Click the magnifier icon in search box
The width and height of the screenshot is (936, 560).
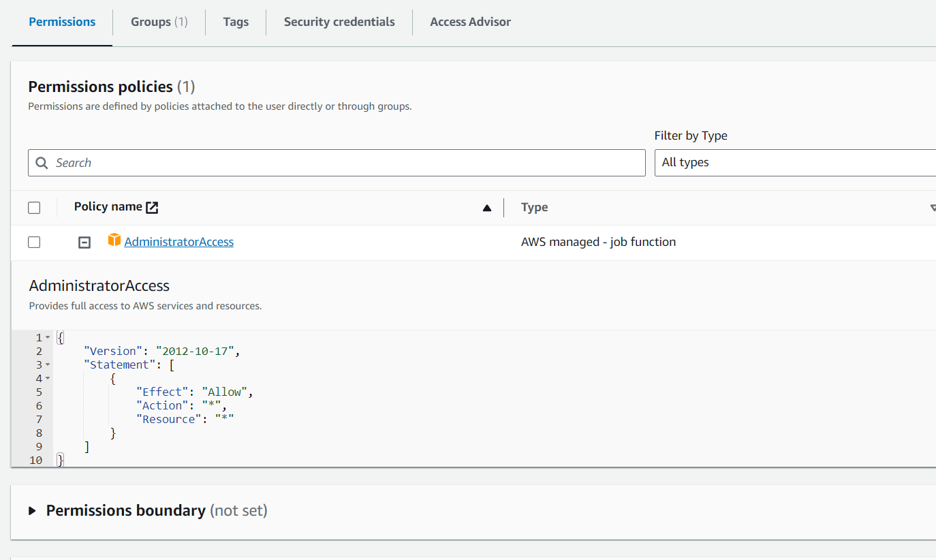[x=42, y=163]
